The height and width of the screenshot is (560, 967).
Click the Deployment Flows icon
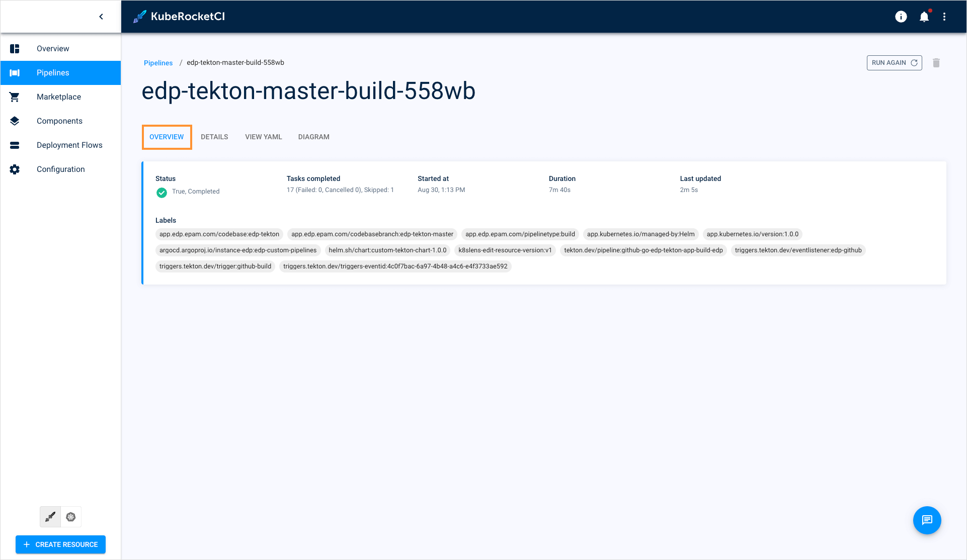point(15,145)
